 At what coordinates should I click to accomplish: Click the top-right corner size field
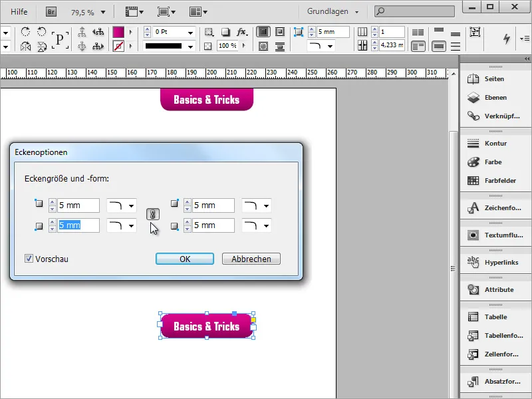pos(213,205)
